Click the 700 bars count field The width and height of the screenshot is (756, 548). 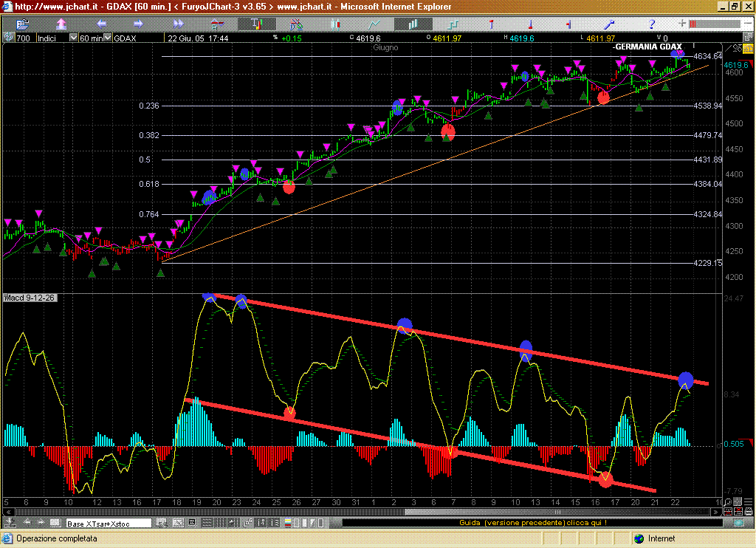[23, 38]
